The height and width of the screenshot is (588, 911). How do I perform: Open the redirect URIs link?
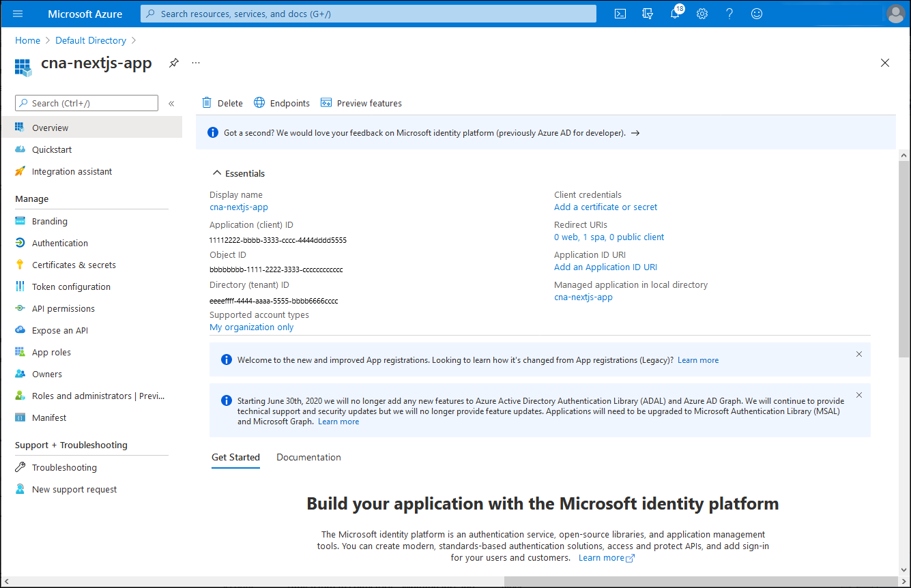click(609, 237)
